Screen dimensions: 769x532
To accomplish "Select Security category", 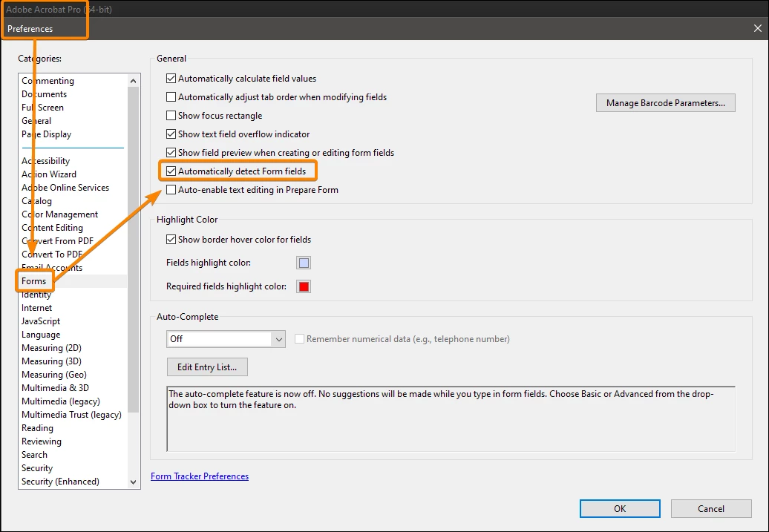I will point(37,467).
